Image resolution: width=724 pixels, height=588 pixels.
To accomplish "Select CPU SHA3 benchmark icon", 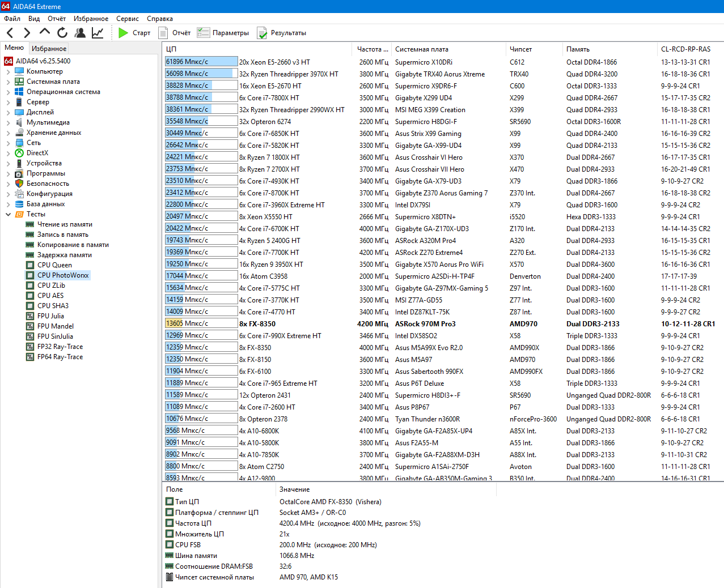I will point(30,306).
